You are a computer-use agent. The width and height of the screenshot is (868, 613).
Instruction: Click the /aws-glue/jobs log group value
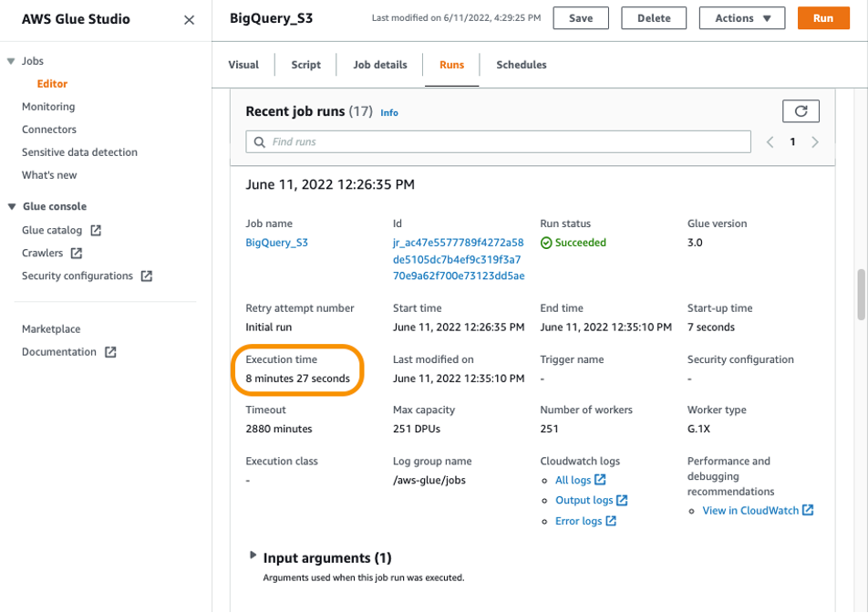pos(429,480)
